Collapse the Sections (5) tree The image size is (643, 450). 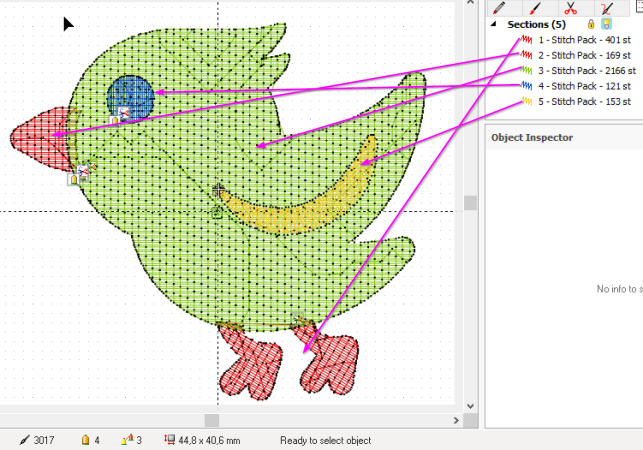pyautogui.click(x=494, y=24)
